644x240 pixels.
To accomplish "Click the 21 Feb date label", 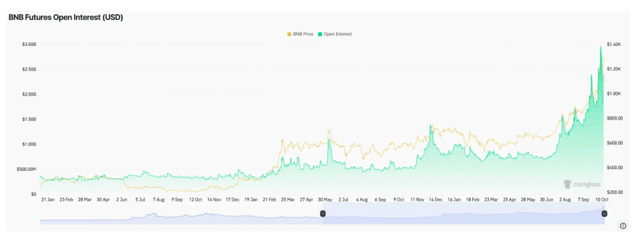I will tap(269, 200).
